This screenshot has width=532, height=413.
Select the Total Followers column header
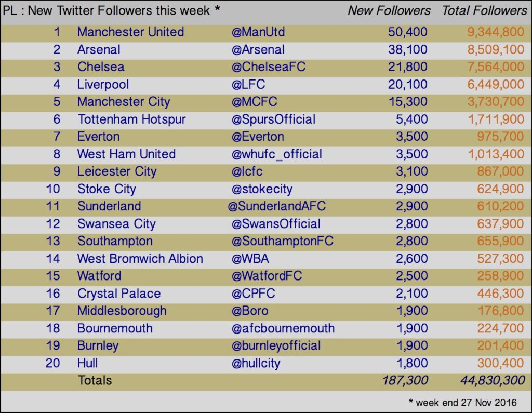(485, 10)
